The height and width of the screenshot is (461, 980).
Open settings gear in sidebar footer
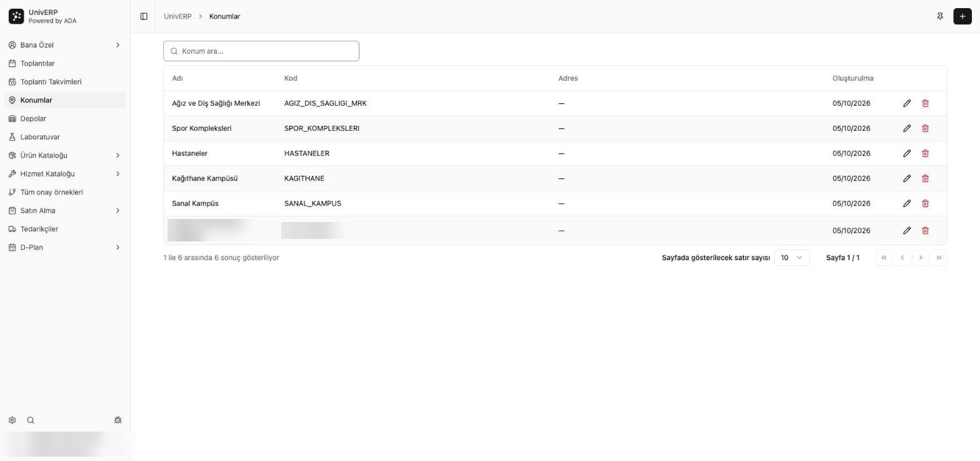point(12,420)
